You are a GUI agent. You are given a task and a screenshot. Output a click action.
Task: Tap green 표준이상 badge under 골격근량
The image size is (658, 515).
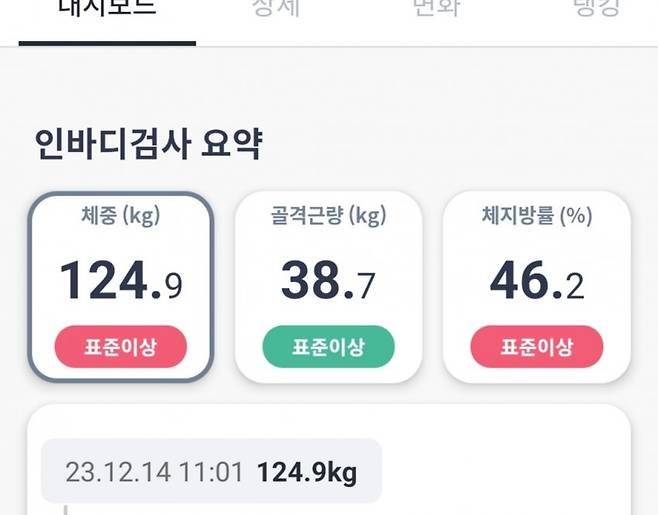pos(328,347)
